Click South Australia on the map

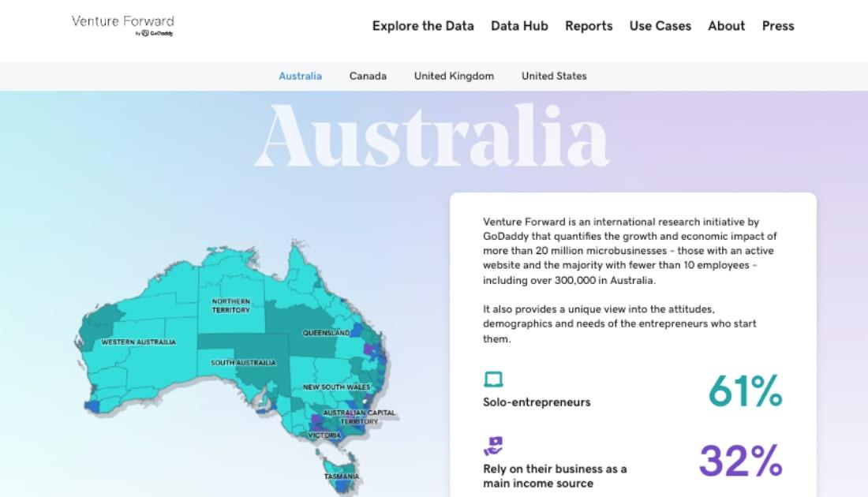click(x=243, y=363)
